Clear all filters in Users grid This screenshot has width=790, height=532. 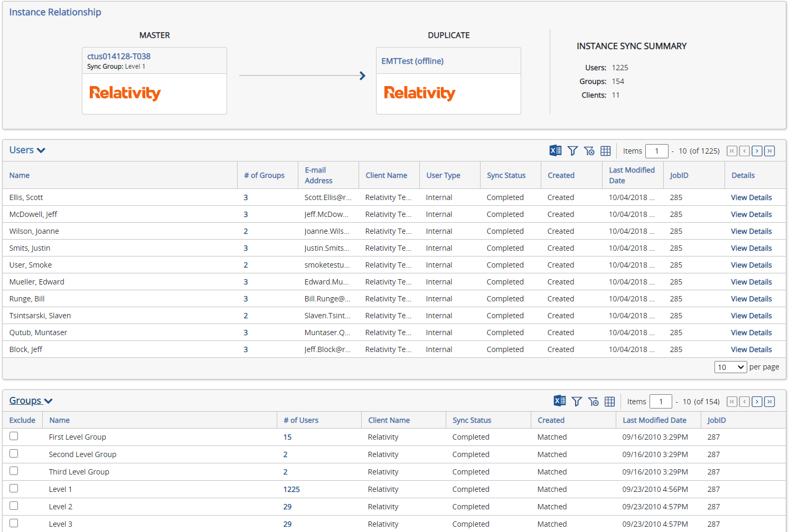coord(589,151)
